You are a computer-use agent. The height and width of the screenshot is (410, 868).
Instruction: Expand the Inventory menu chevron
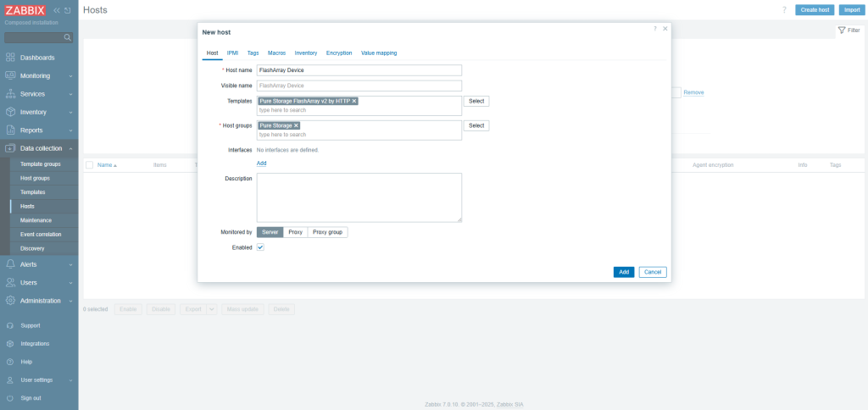(x=70, y=113)
